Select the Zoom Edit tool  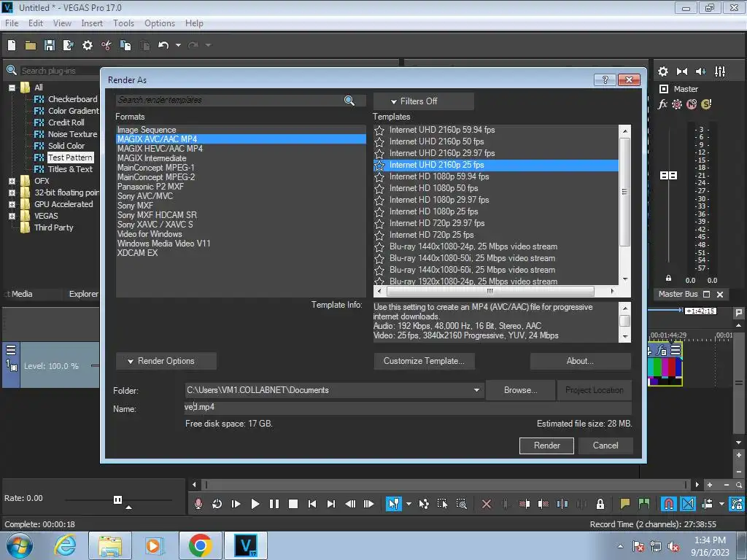pos(461,504)
